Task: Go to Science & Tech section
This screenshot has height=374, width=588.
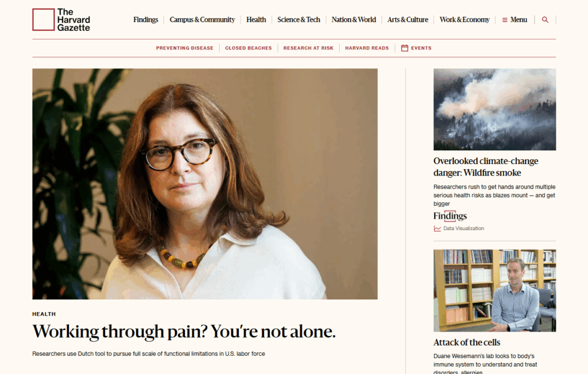Action: [x=299, y=20]
